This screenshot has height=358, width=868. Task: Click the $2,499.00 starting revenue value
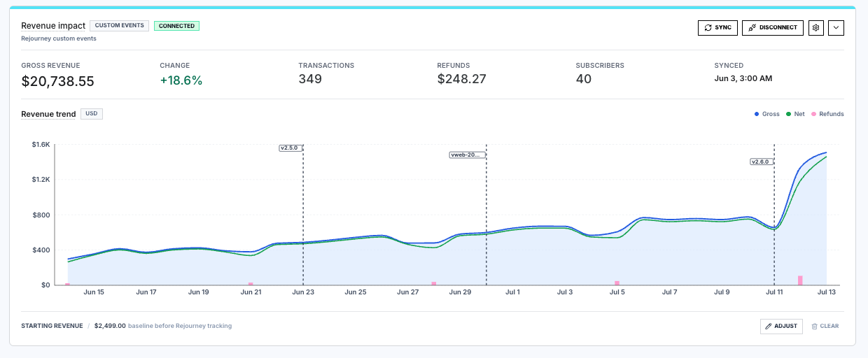pyautogui.click(x=110, y=326)
